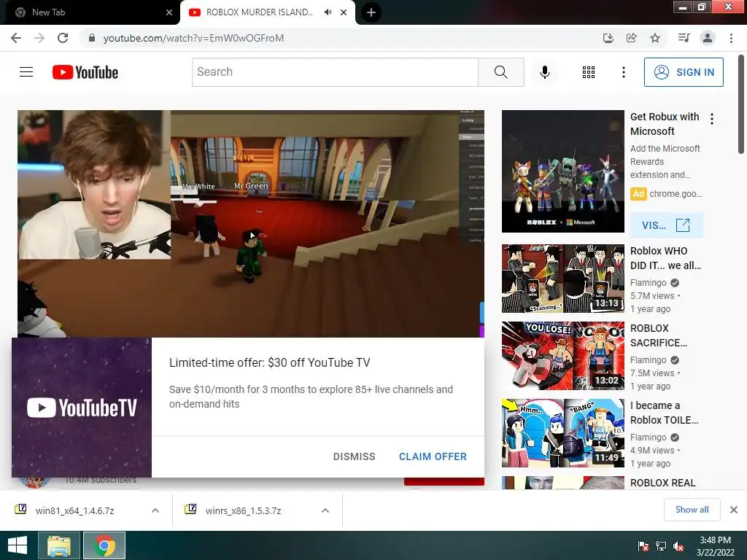747x560 pixels.
Task: Close the ROBLOX MURDER ISLAND tab
Action: tap(344, 12)
